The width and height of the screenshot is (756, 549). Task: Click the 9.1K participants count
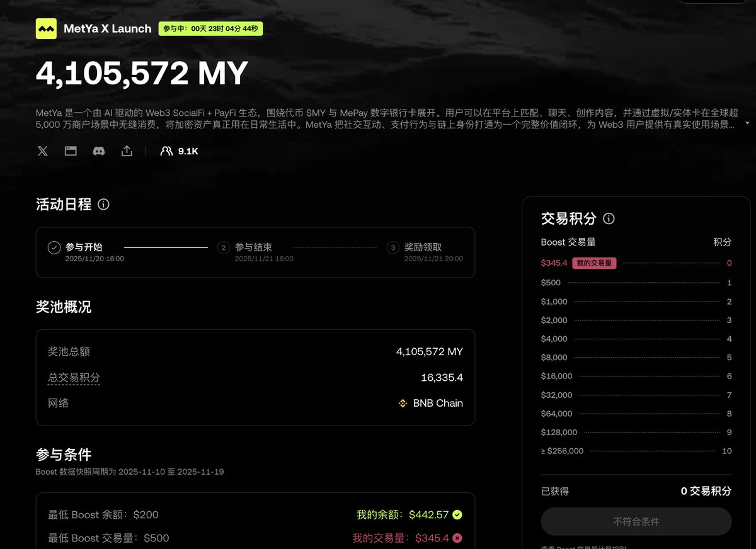(x=188, y=151)
